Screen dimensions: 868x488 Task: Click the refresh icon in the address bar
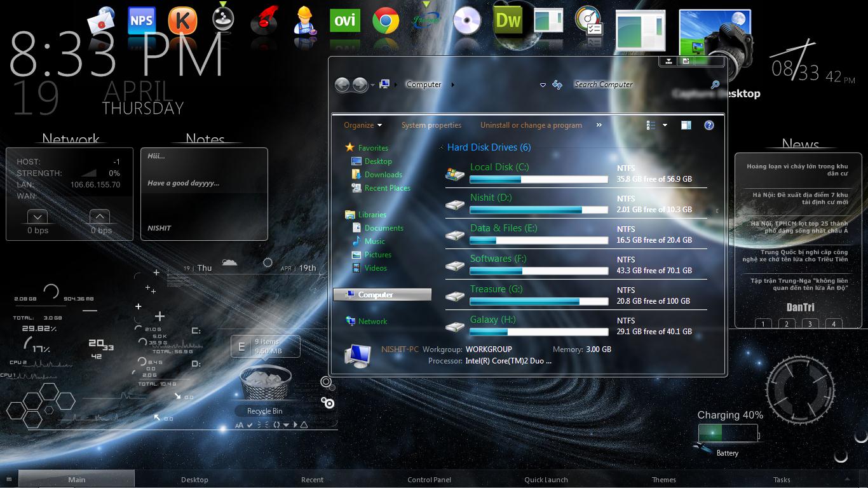click(x=557, y=85)
